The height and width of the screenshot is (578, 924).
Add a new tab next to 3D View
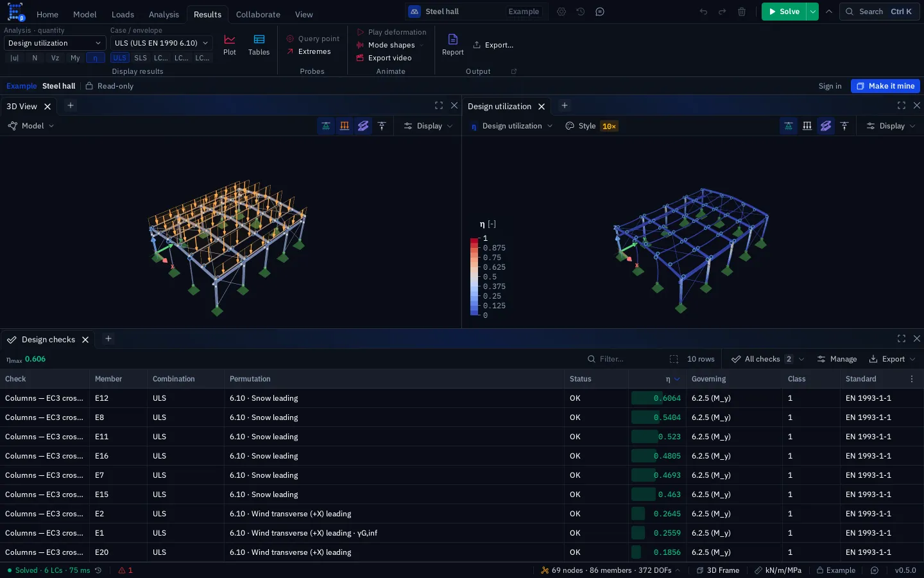click(71, 105)
